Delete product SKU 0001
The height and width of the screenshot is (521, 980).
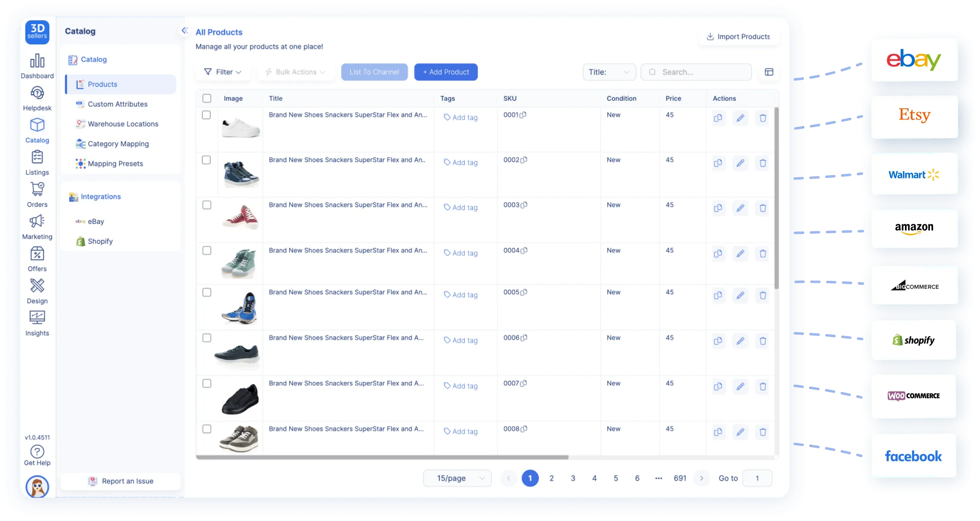point(763,118)
